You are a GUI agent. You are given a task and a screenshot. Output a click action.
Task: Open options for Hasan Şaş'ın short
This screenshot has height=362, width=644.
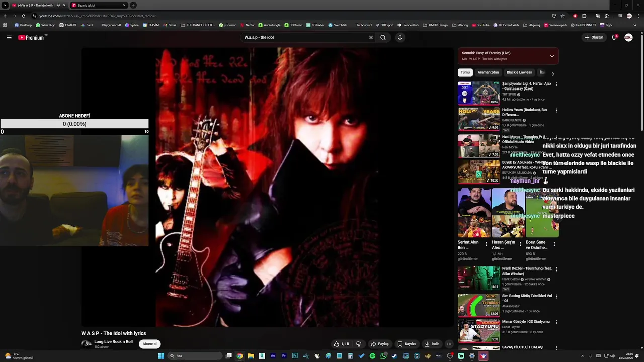coord(520,244)
